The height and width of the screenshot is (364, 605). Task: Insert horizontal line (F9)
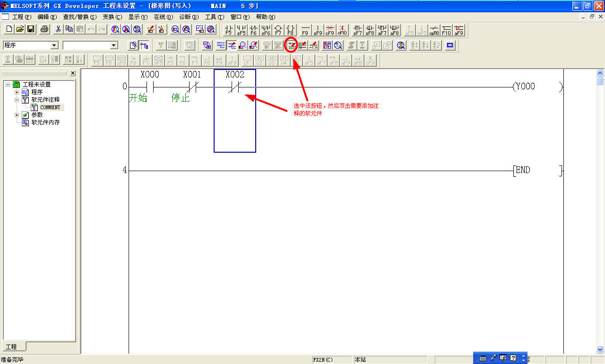tap(305, 29)
